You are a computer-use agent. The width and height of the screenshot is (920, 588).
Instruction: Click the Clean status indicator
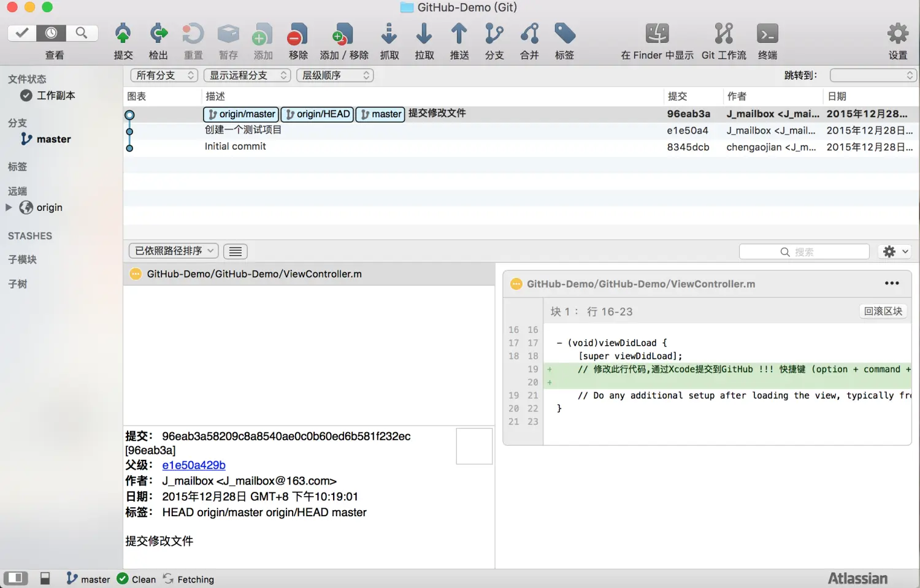click(x=136, y=579)
